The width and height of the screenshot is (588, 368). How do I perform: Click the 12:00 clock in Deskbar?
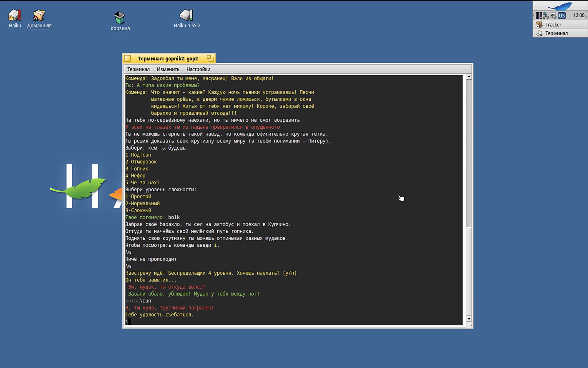pos(579,15)
